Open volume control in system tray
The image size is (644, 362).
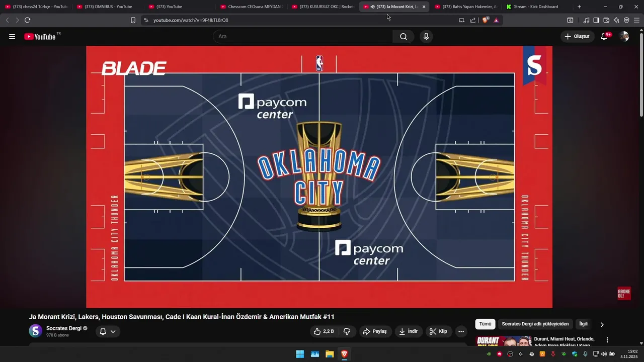604,354
